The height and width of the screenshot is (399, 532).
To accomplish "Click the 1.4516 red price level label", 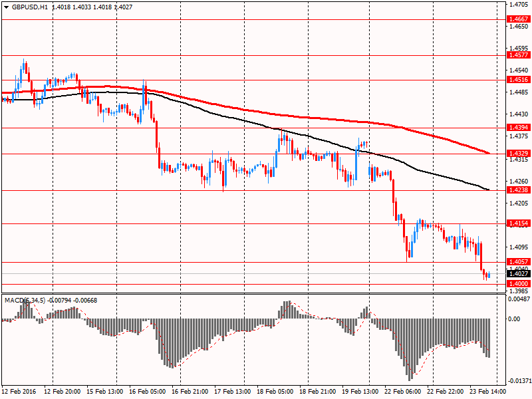I will coord(519,80).
